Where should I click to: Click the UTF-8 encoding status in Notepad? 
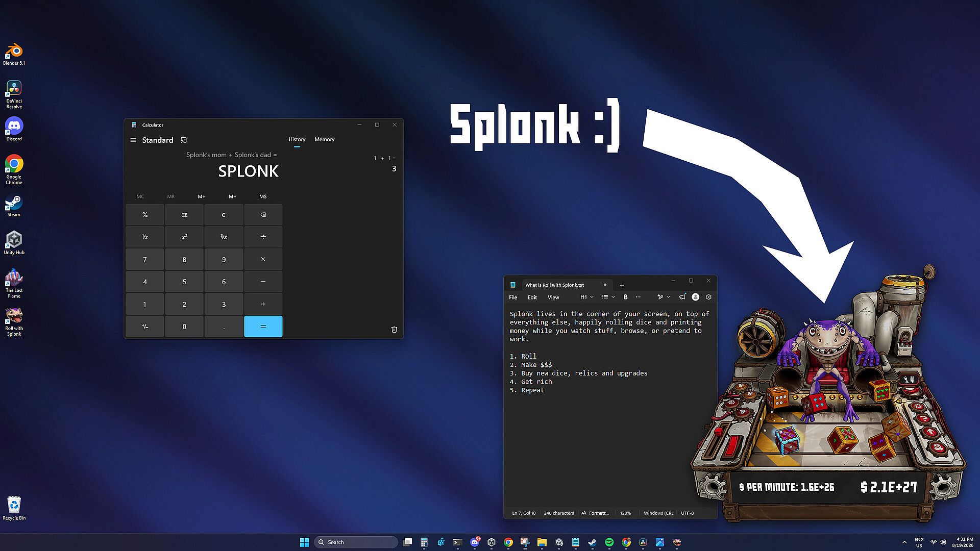tap(687, 513)
